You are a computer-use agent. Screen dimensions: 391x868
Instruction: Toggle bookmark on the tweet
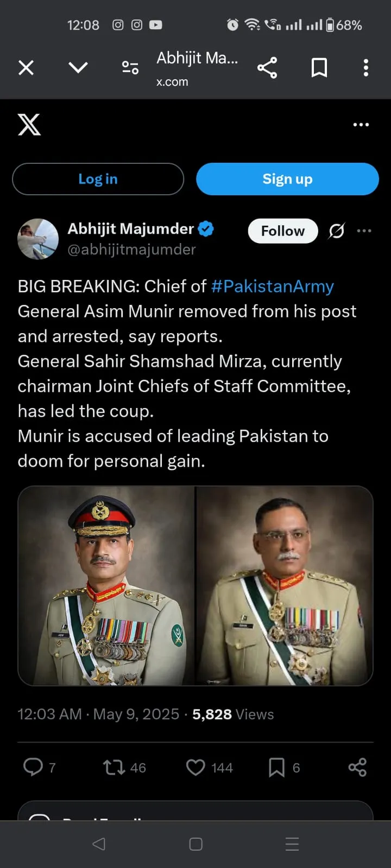pyautogui.click(x=276, y=767)
